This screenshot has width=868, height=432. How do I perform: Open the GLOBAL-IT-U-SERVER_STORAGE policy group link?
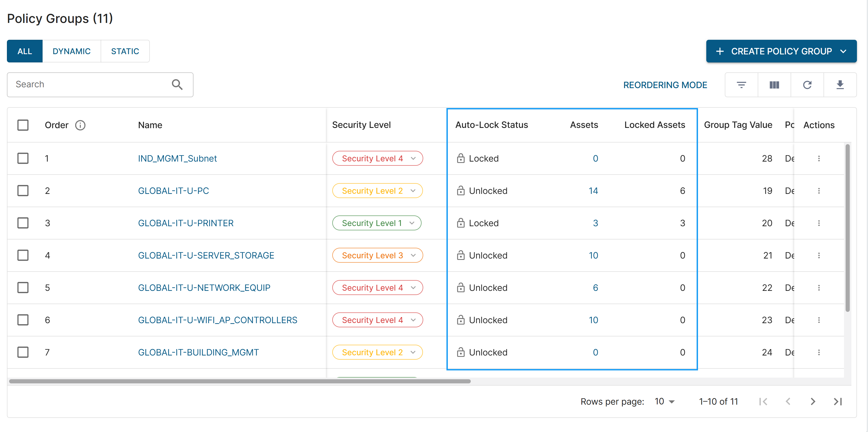coord(206,255)
